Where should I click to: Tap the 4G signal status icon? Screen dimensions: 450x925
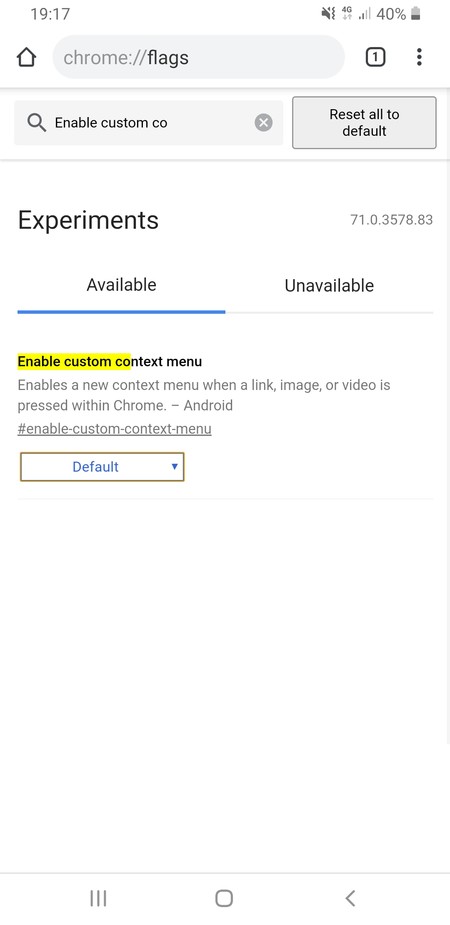tap(347, 14)
